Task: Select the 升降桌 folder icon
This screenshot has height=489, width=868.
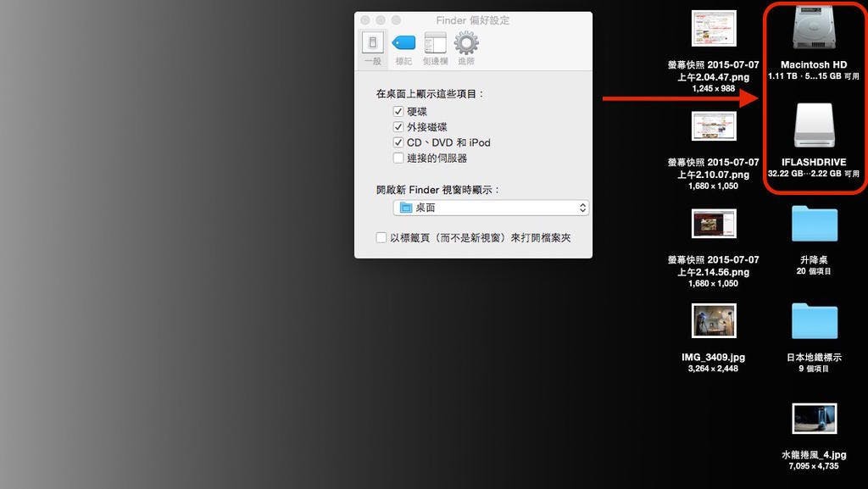Action: [815, 224]
